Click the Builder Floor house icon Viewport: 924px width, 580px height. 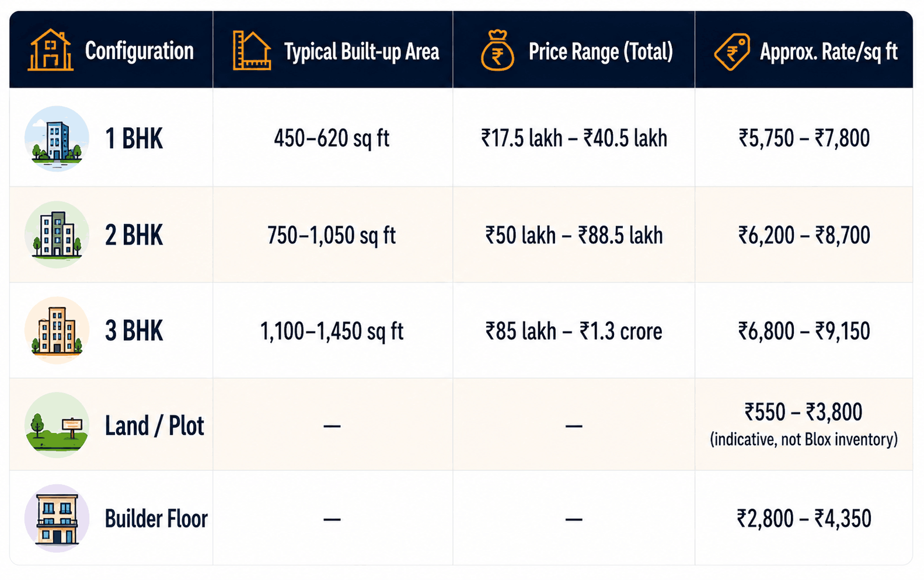[x=57, y=518]
